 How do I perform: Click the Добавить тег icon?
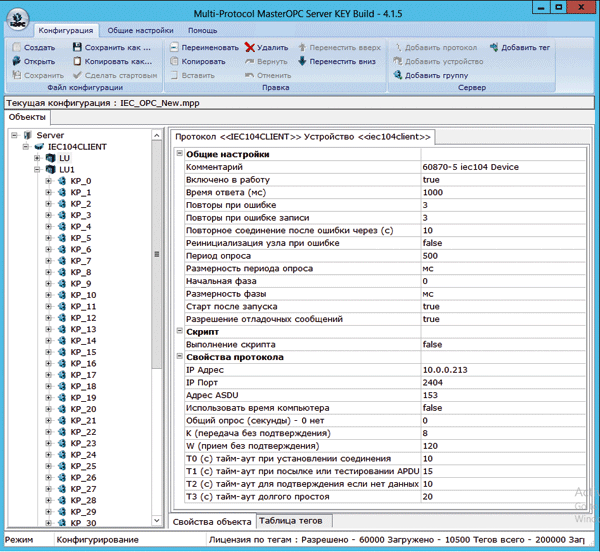[494, 47]
